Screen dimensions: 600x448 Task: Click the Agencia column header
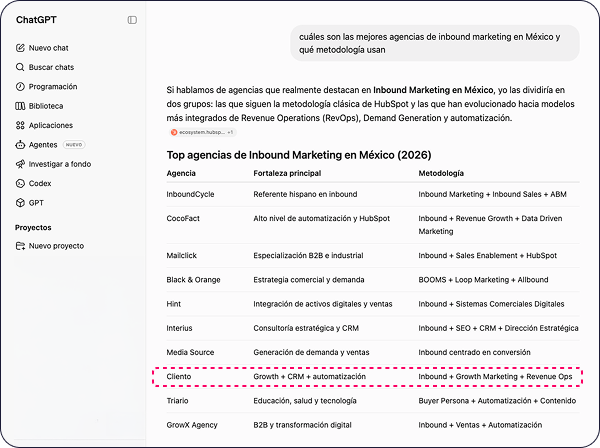(181, 173)
